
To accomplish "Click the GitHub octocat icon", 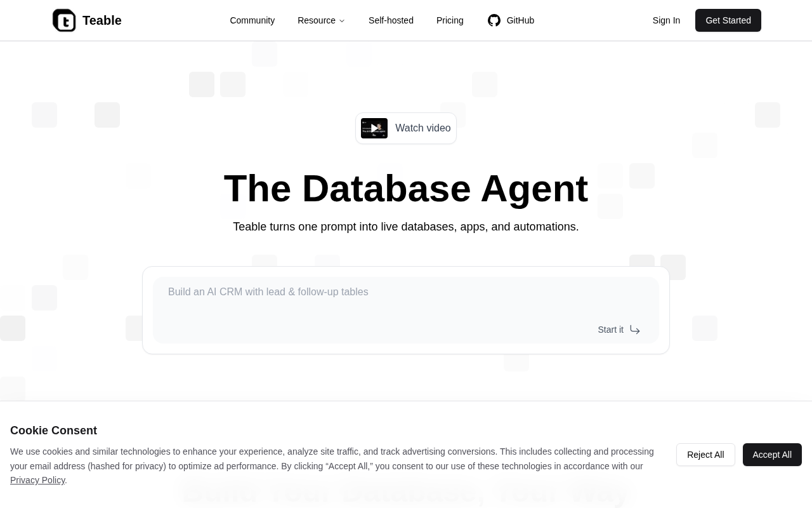I will coord(494,20).
